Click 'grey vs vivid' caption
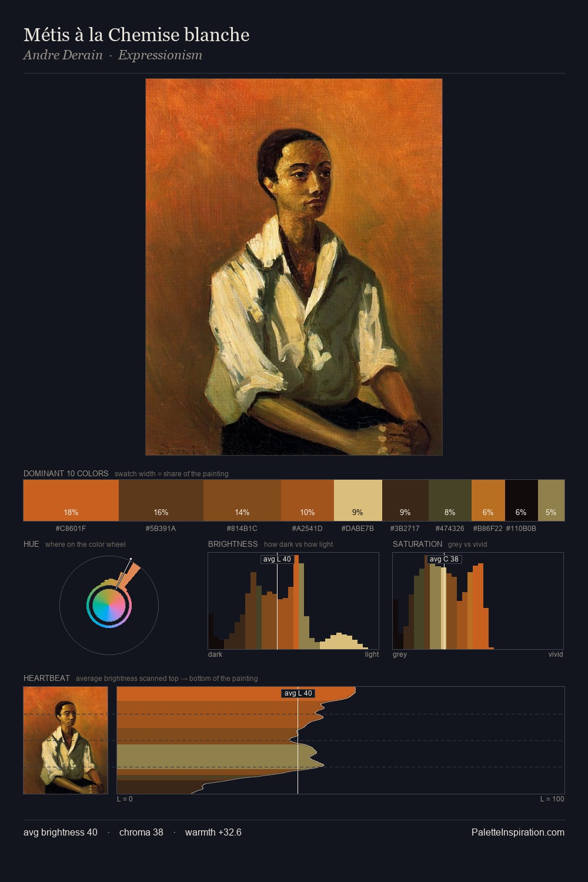 [x=467, y=544]
